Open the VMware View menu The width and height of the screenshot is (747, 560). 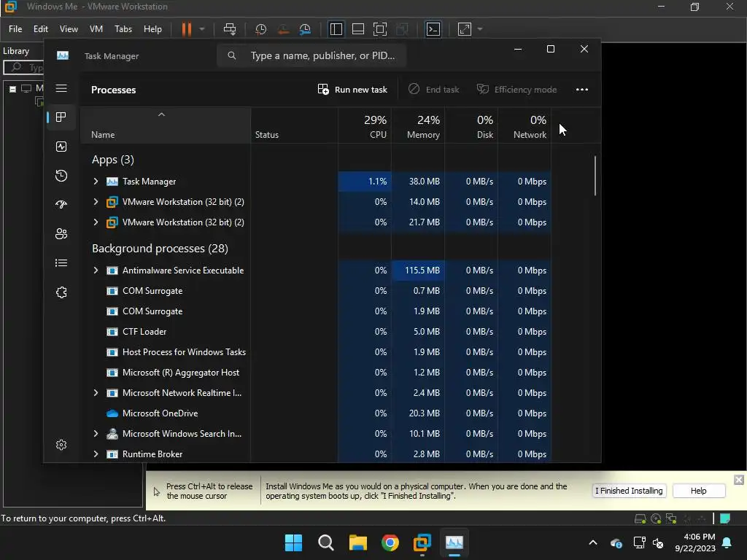pyautogui.click(x=69, y=29)
